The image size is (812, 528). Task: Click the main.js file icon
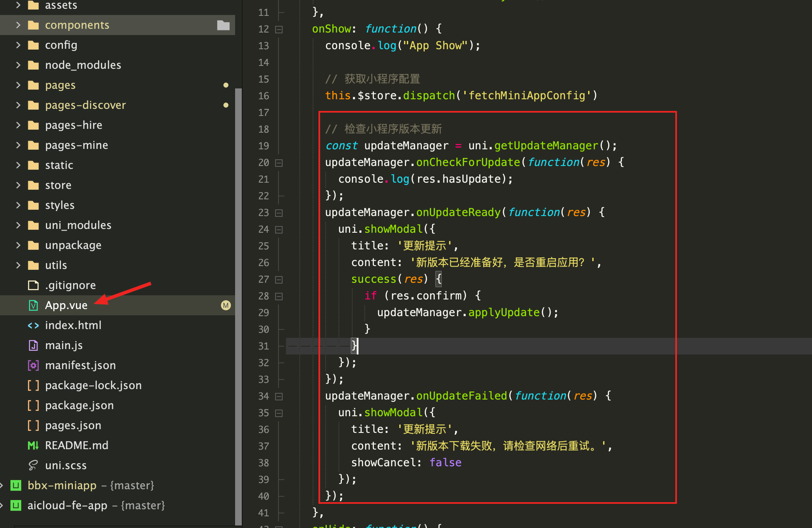[x=33, y=345]
